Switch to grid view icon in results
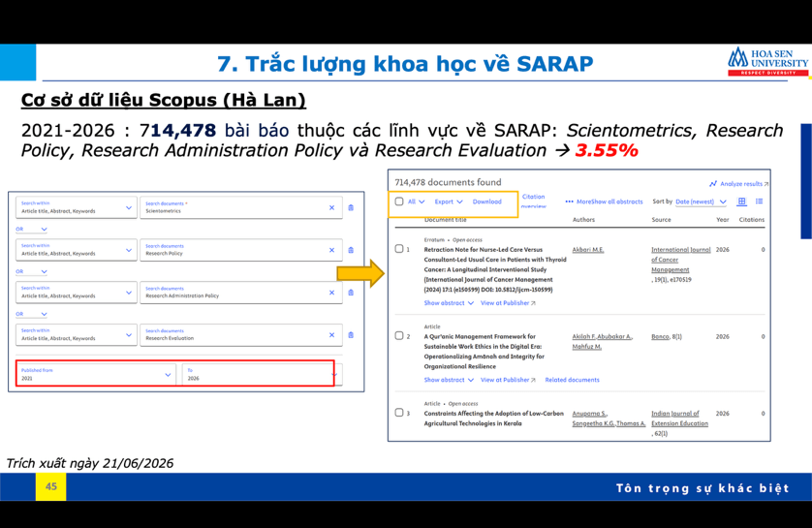The height and width of the screenshot is (528, 812). click(x=741, y=202)
